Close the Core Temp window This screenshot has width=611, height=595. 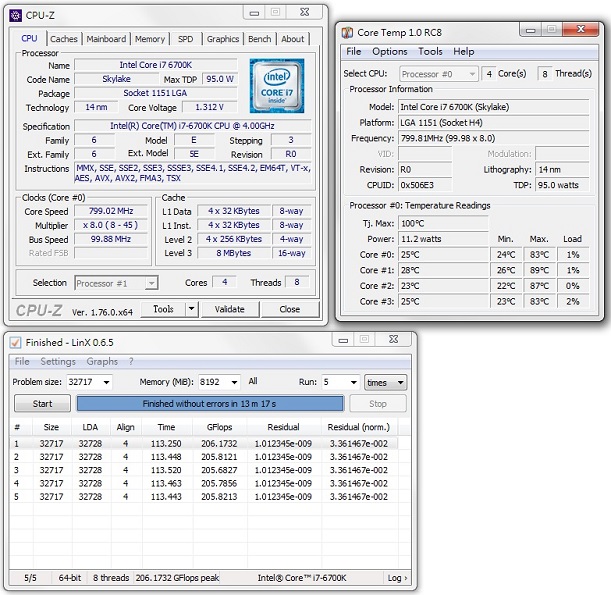pyautogui.click(x=581, y=30)
